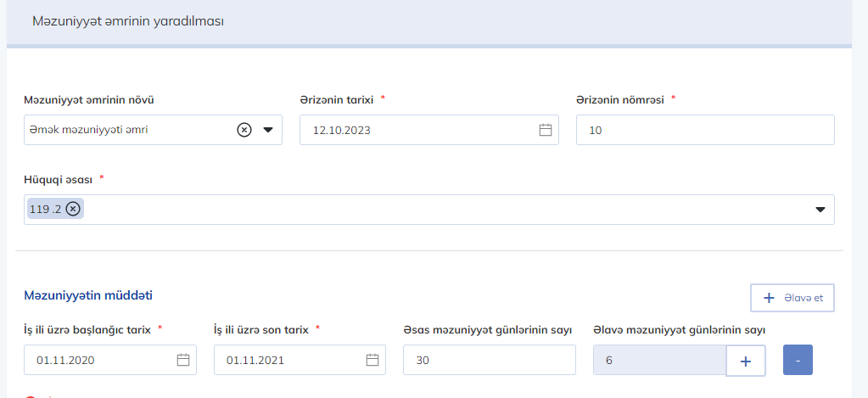The image size is (868, 398).
Task: Click the plus button beside additional vacation days
Action: 747,360
